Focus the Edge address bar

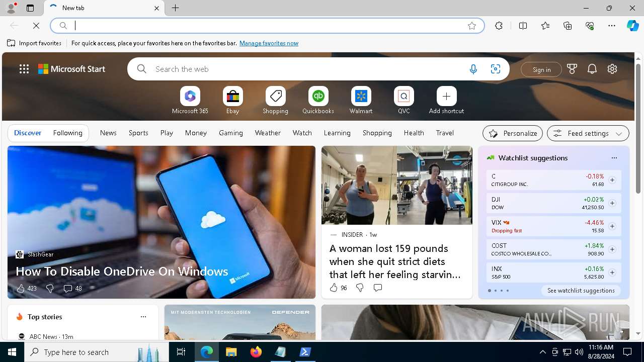(x=267, y=26)
